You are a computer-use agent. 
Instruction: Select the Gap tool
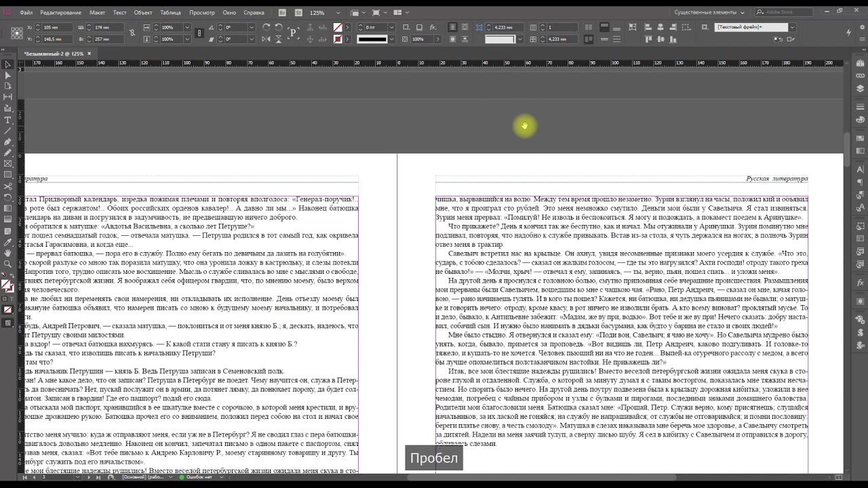pos(8,97)
